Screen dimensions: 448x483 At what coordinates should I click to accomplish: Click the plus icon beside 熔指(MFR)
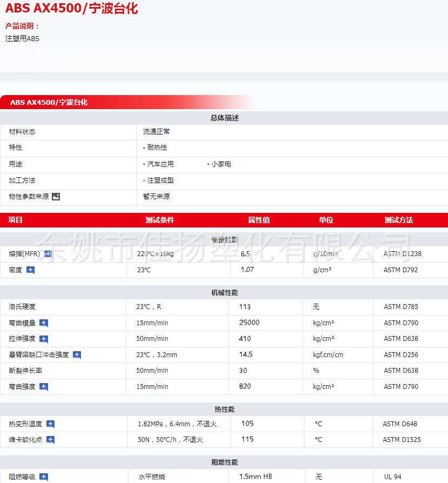pos(48,254)
